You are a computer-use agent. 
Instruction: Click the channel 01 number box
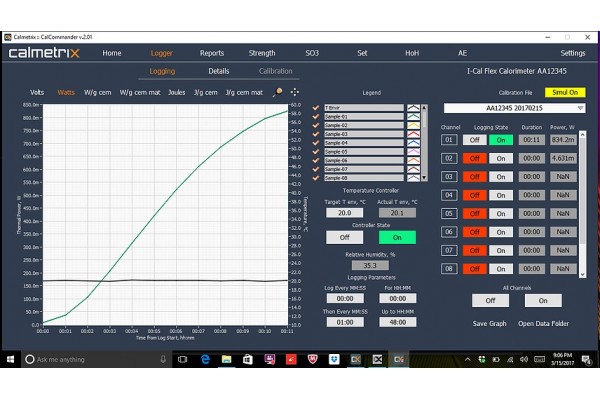[x=449, y=140]
